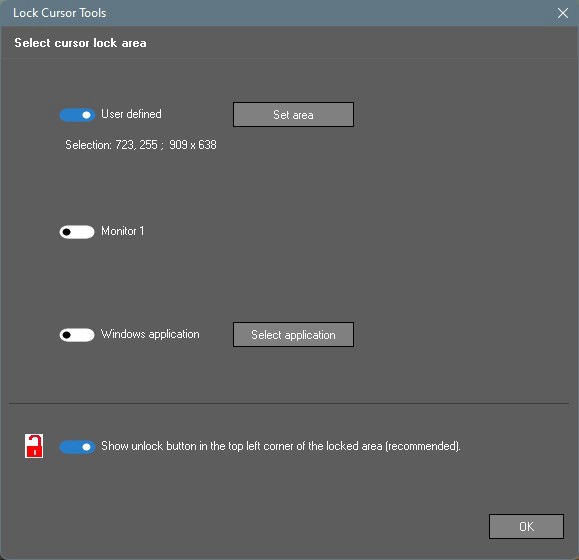This screenshot has height=560, width=579.
Task: Click the Selection: 723, 255 ; 909 x 638 text
Action: click(x=141, y=145)
